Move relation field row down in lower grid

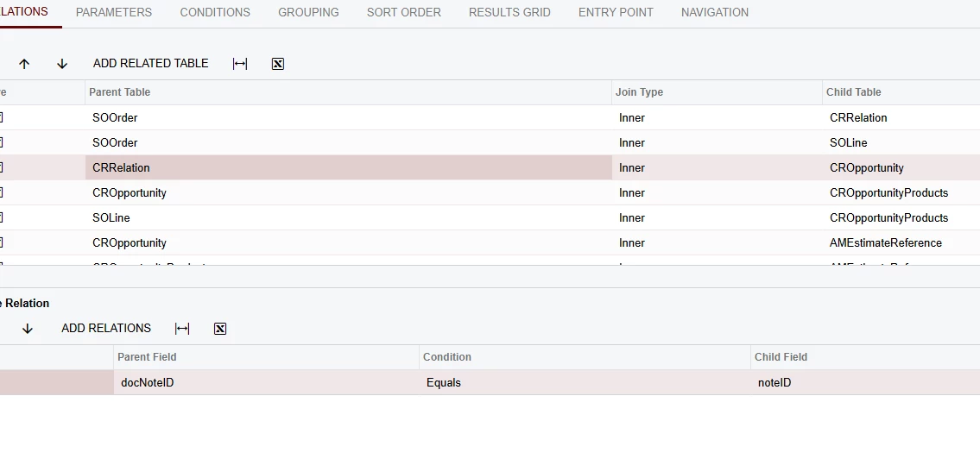point(27,329)
